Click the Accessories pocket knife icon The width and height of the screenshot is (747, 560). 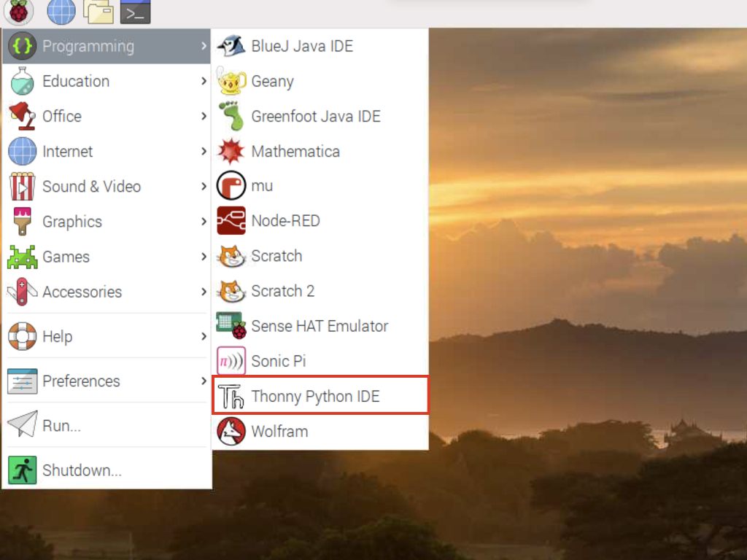(x=22, y=292)
